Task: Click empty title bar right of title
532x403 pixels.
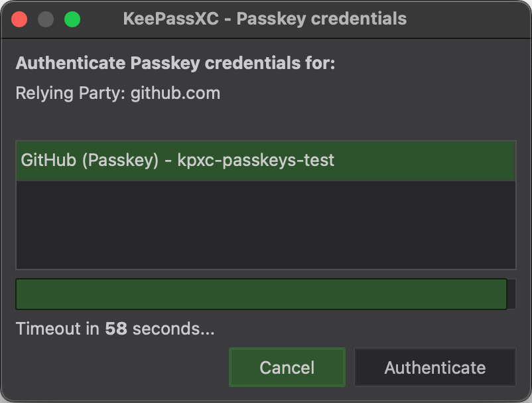Action: [468, 19]
